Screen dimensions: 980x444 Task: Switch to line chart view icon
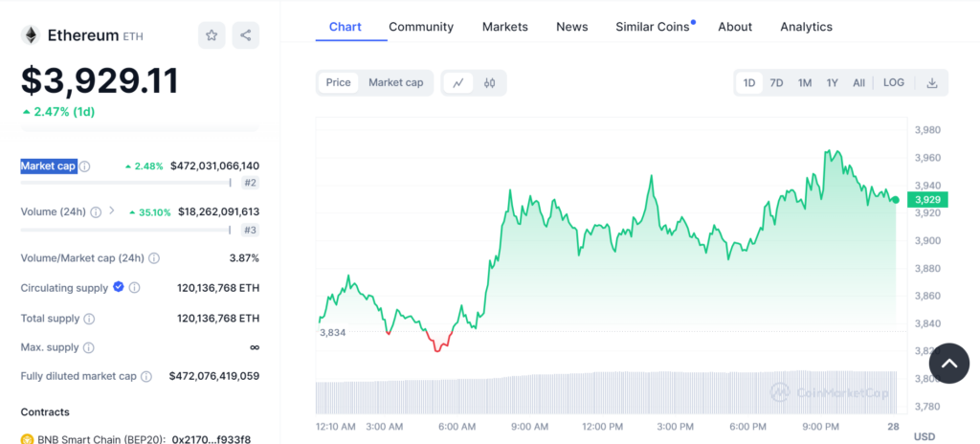[458, 82]
